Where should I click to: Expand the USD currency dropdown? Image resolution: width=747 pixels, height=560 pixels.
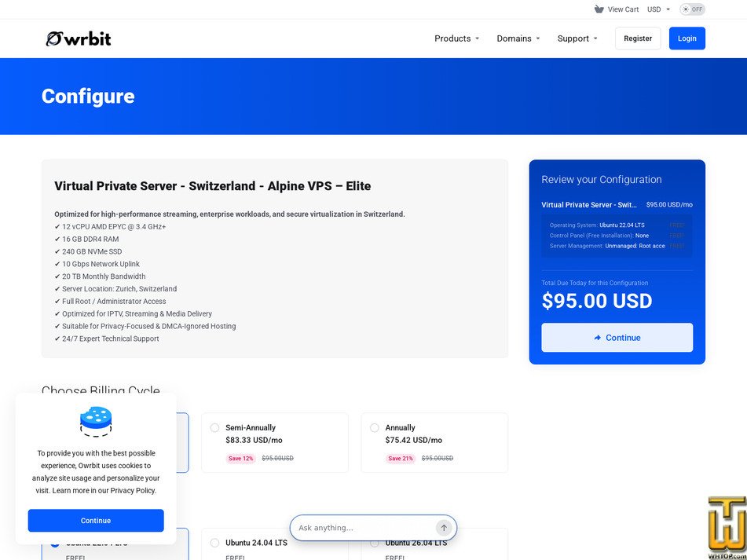[658, 9]
